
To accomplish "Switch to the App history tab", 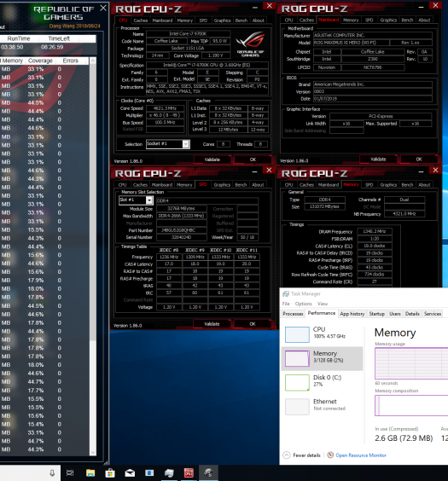I will click(352, 314).
